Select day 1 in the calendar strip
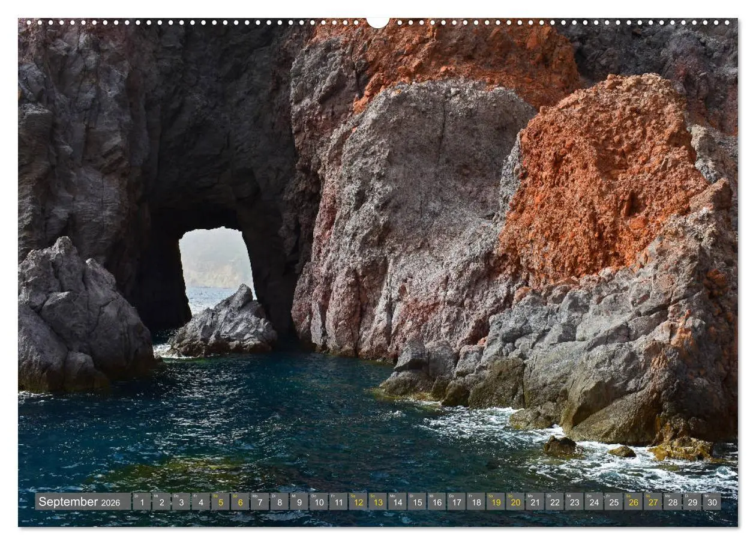The width and height of the screenshot is (756, 545). 142,502
